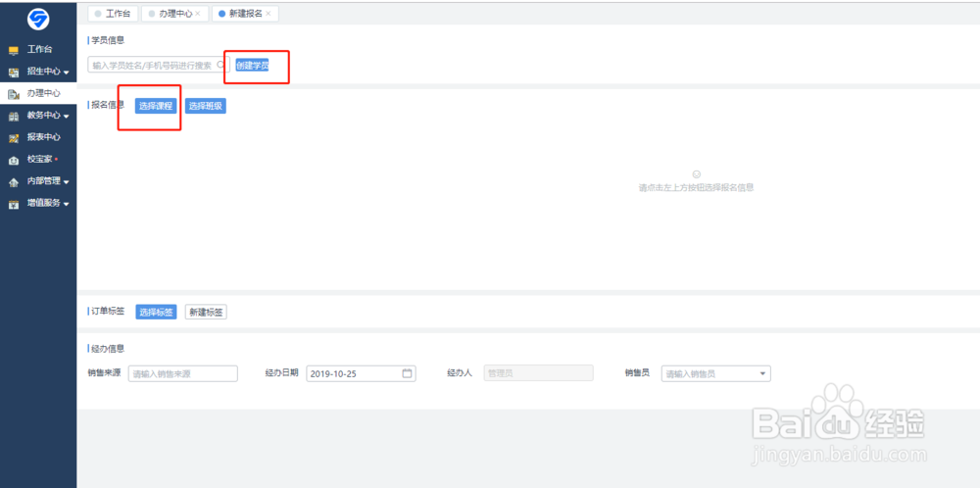Switch to the 工作台 tab
This screenshot has height=488, width=980.
coord(113,14)
